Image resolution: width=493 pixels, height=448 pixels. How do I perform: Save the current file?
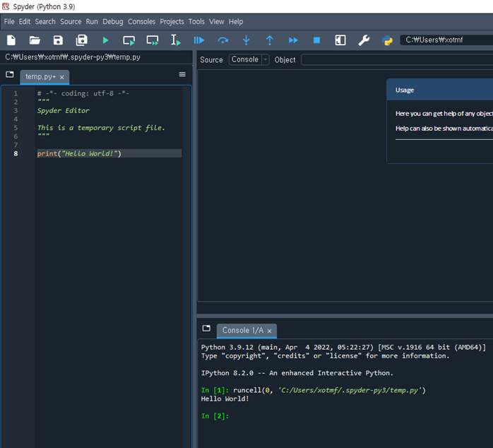(58, 40)
